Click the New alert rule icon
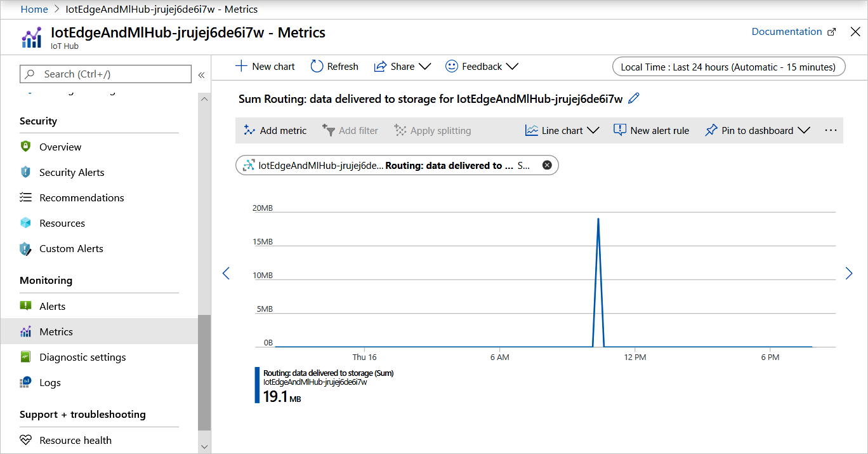Viewport: 868px width, 454px height. pos(619,130)
